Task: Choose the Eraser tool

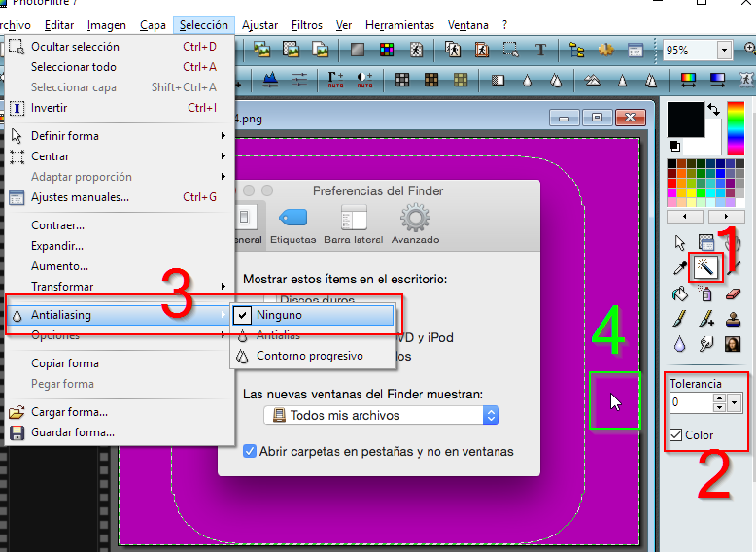Action: [x=733, y=293]
